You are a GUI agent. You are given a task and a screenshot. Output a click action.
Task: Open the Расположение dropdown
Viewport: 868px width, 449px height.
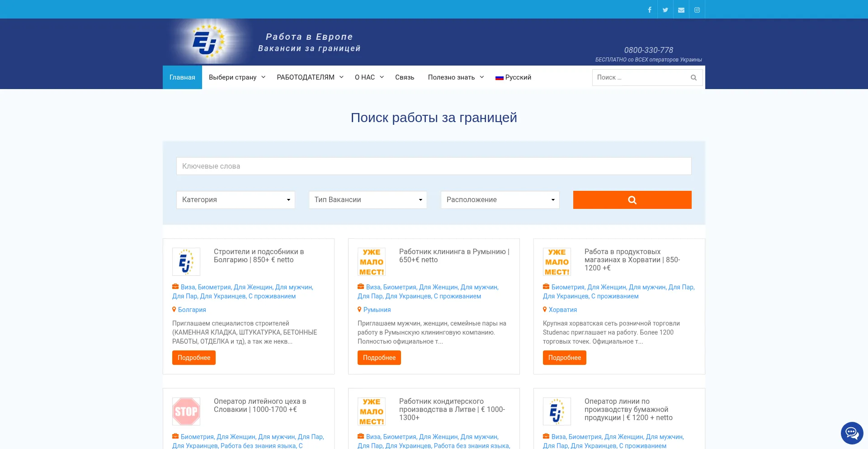pos(500,200)
